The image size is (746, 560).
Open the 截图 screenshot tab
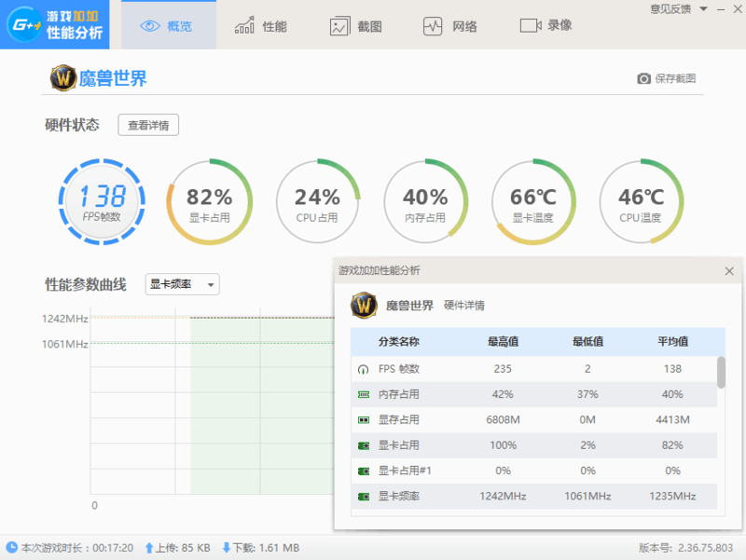(356, 25)
